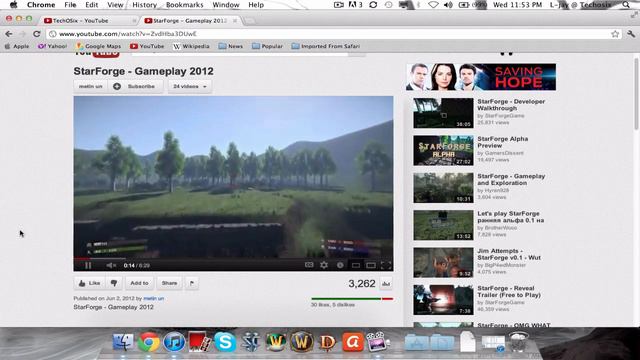Open the Edit menu
Image resolution: width=640 pixels, height=360 pixels.
tap(91, 5)
